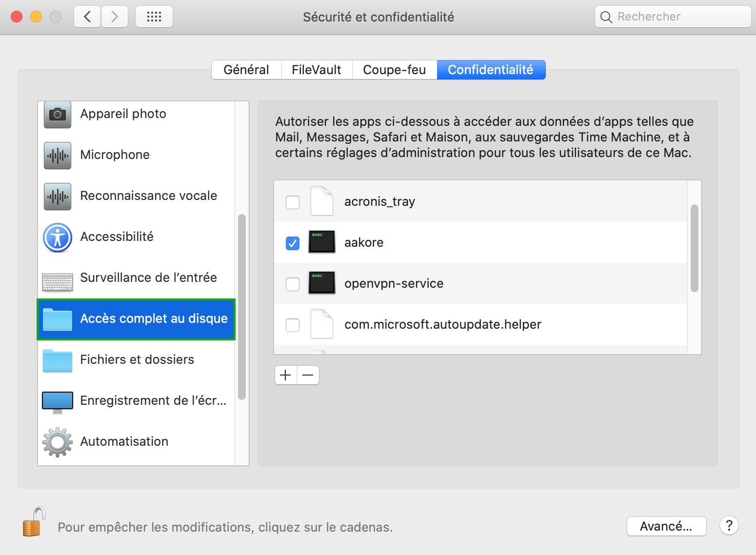This screenshot has height=555, width=756.
Task: Click the Surveillance de l'entrée keyboard icon
Action: coord(58,282)
